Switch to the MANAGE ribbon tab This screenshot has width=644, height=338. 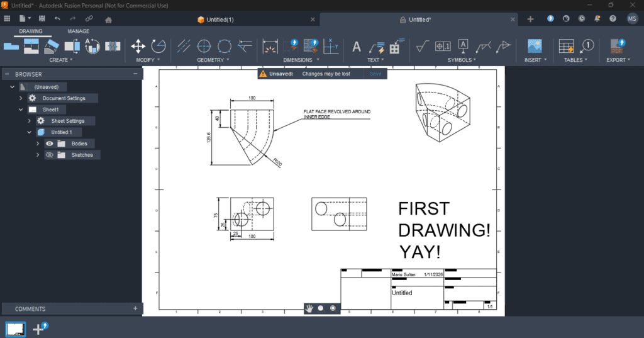[x=79, y=31]
